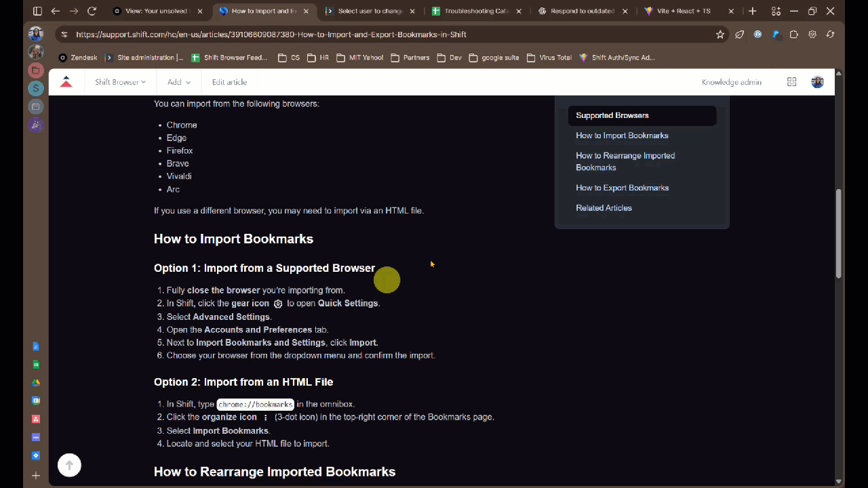Open the 1Password extension icon

pos(757,34)
